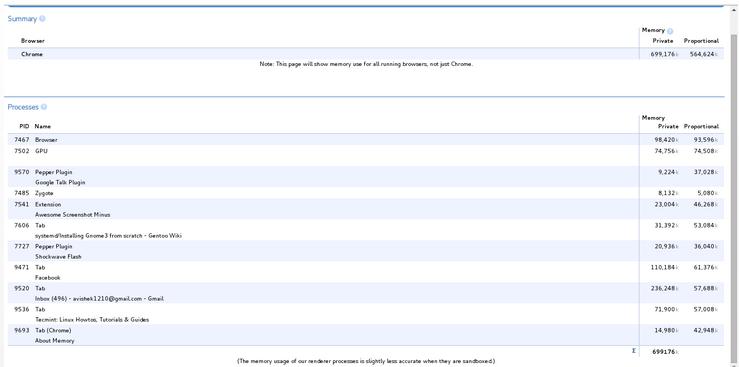Click the Private column header in Processes table
This screenshot has height=367, width=739.
coord(668,126)
